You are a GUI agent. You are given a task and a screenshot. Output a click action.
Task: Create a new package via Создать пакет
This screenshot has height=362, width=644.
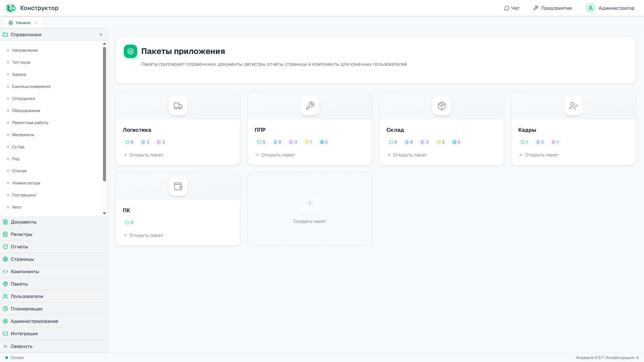click(x=310, y=209)
